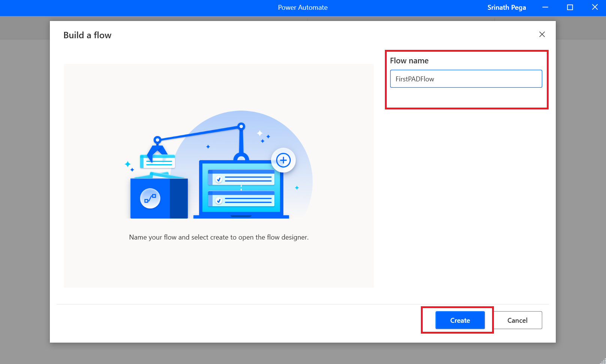Click the 'Name your flow' caption text
The image size is (606, 364).
(x=218, y=237)
